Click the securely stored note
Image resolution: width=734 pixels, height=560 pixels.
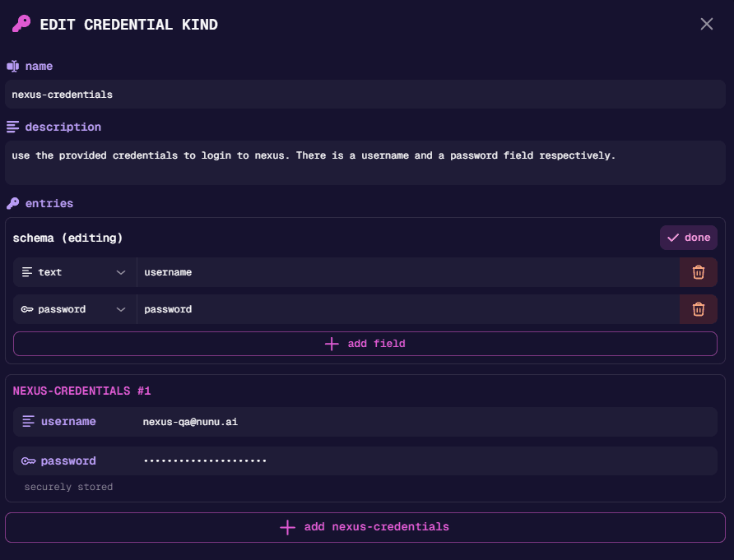pyautogui.click(x=68, y=487)
